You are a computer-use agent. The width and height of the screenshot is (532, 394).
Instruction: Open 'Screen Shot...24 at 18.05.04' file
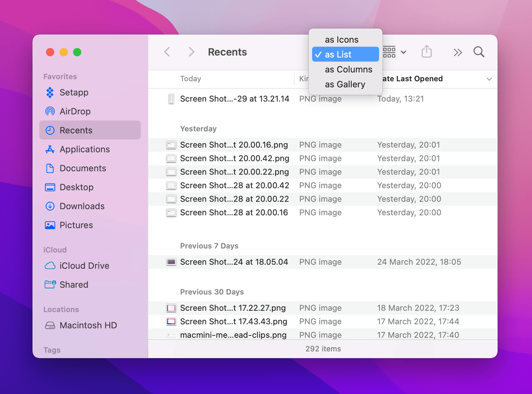coord(234,262)
